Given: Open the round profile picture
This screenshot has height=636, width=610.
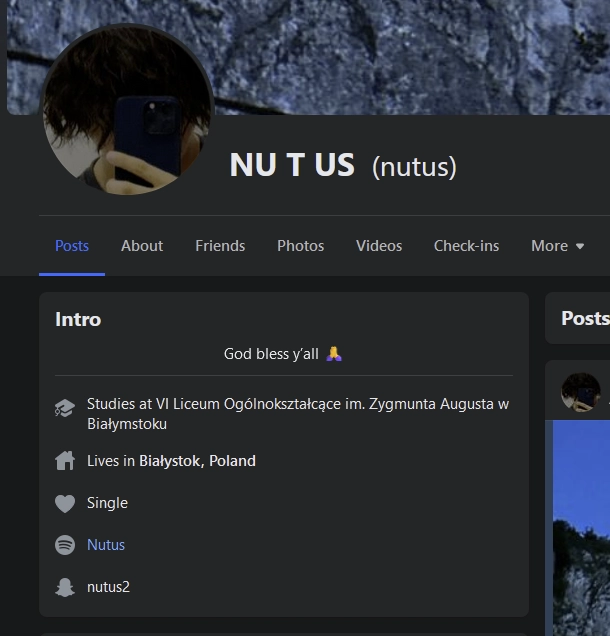Looking at the screenshot, I should pyautogui.click(x=127, y=110).
